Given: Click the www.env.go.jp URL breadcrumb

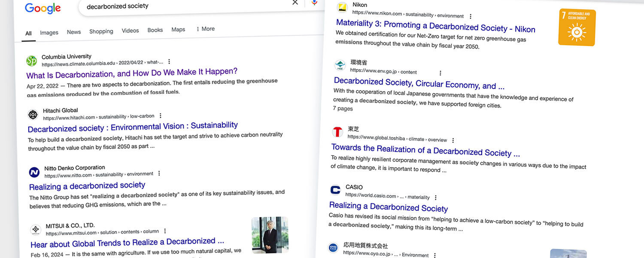Looking at the screenshot, I should pos(383,71).
